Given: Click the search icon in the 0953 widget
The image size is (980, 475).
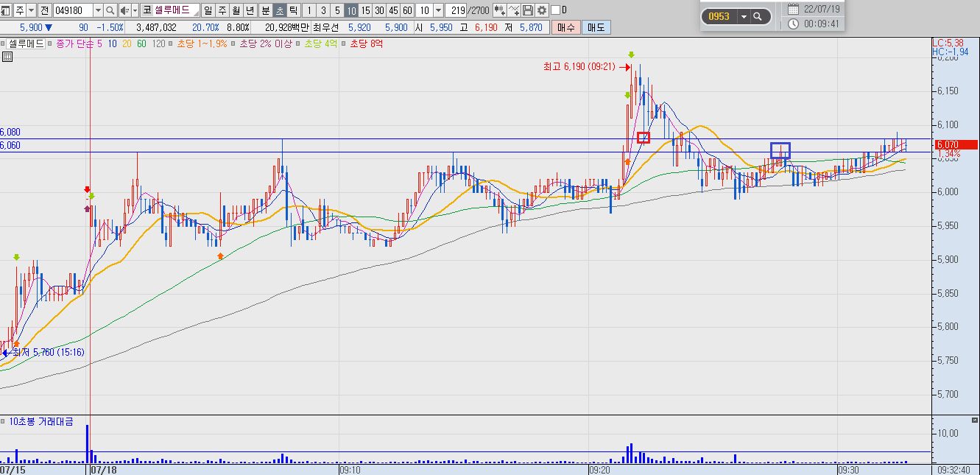Looking at the screenshot, I should [x=757, y=16].
